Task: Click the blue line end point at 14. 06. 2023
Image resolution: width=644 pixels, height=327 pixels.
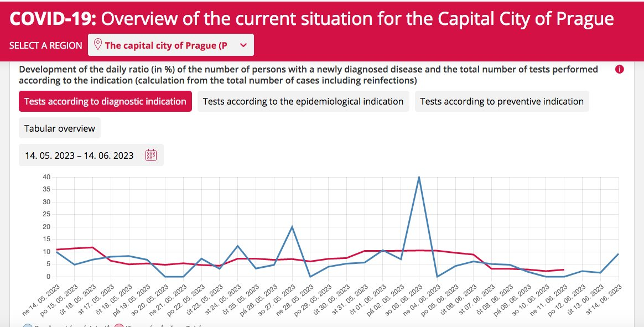Action: (618, 254)
